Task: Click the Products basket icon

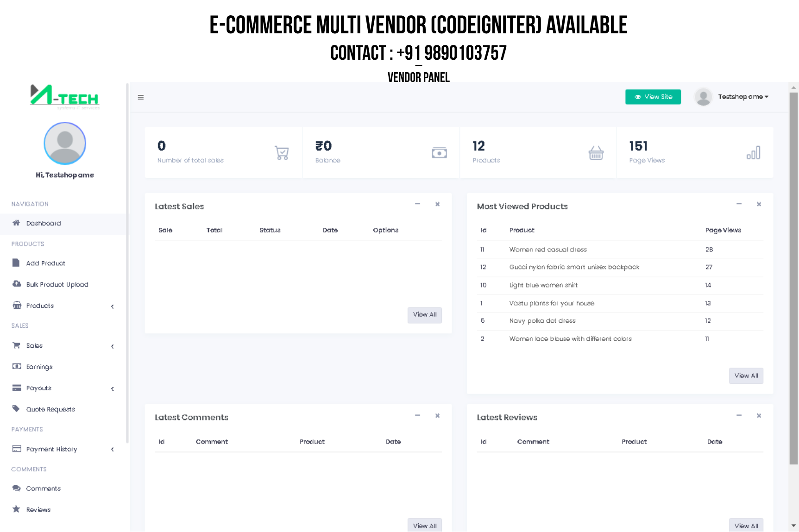Action: [596, 153]
